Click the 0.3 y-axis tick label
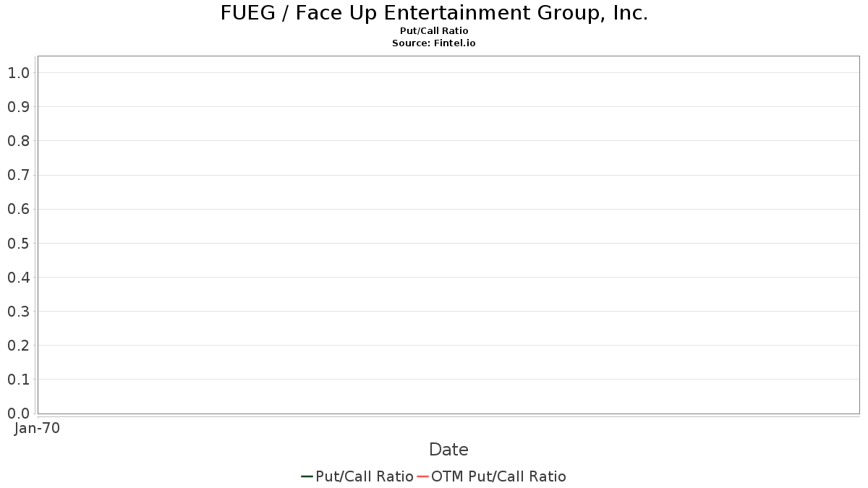 point(18,312)
